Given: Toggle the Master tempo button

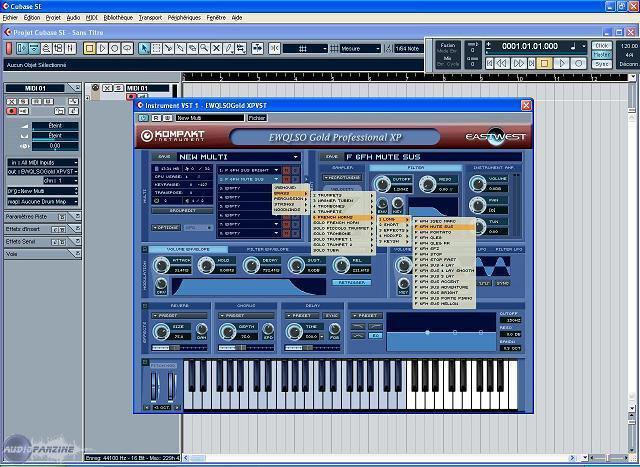Looking at the screenshot, I should point(602,55).
